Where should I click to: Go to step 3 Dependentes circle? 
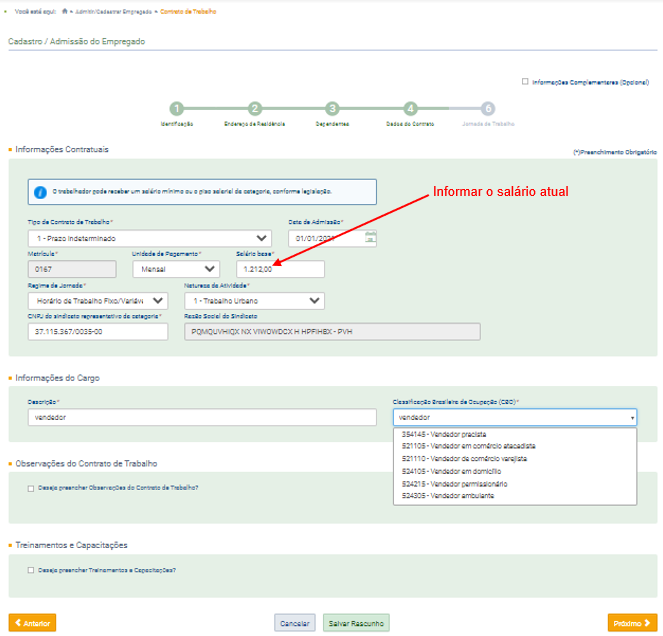pos(332,109)
